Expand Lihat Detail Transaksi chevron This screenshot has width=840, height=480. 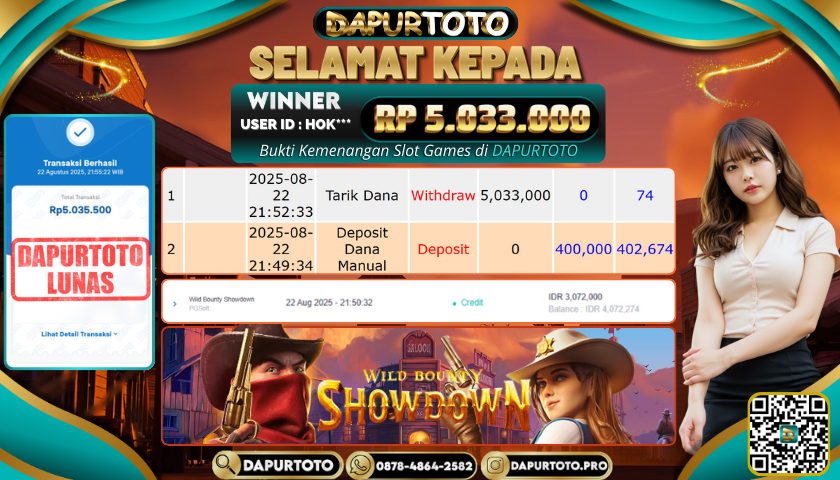(115, 334)
